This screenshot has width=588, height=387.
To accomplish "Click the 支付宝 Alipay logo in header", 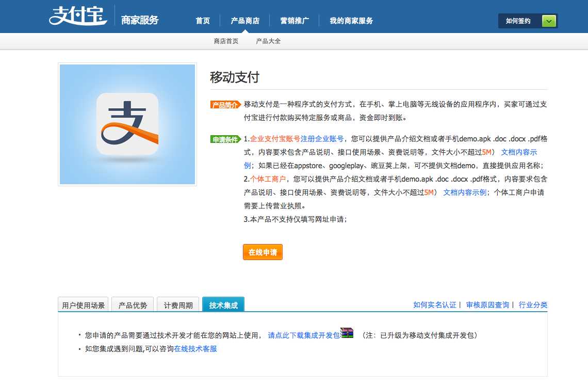I will (x=78, y=16).
